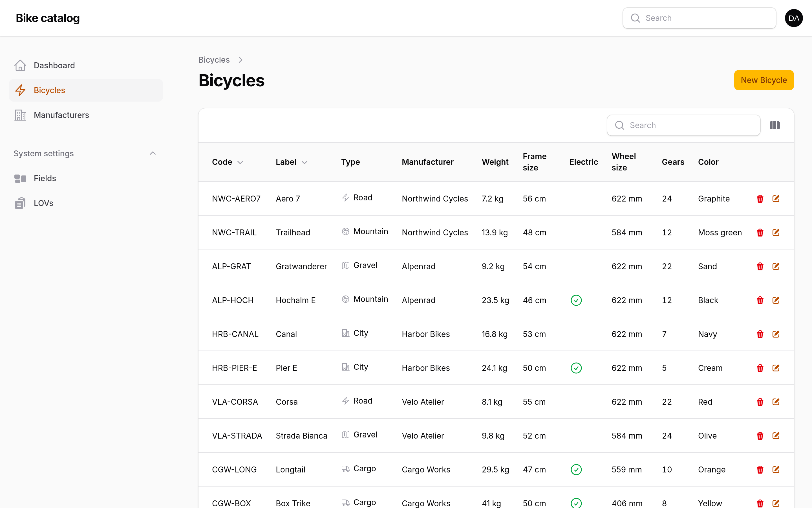The width and height of the screenshot is (812, 508).
Task: Sort table by Label column
Action: (291, 162)
